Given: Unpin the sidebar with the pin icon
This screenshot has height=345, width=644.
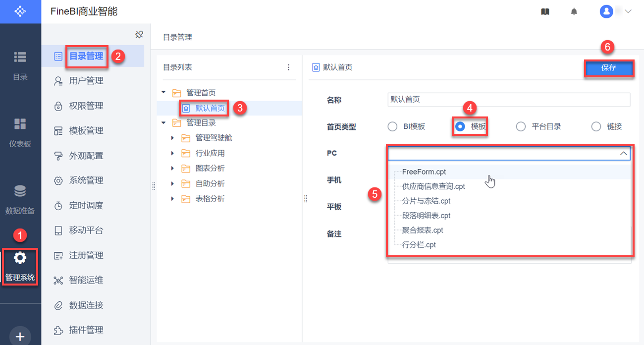Looking at the screenshot, I should (139, 35).
